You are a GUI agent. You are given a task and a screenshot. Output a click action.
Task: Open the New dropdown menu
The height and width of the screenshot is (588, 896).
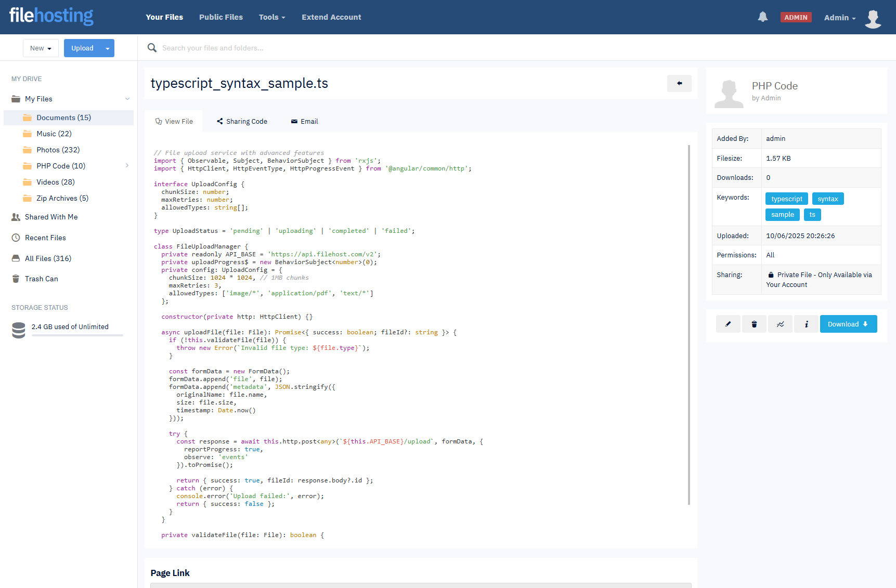pyautogui.click(x=41, y=48)
